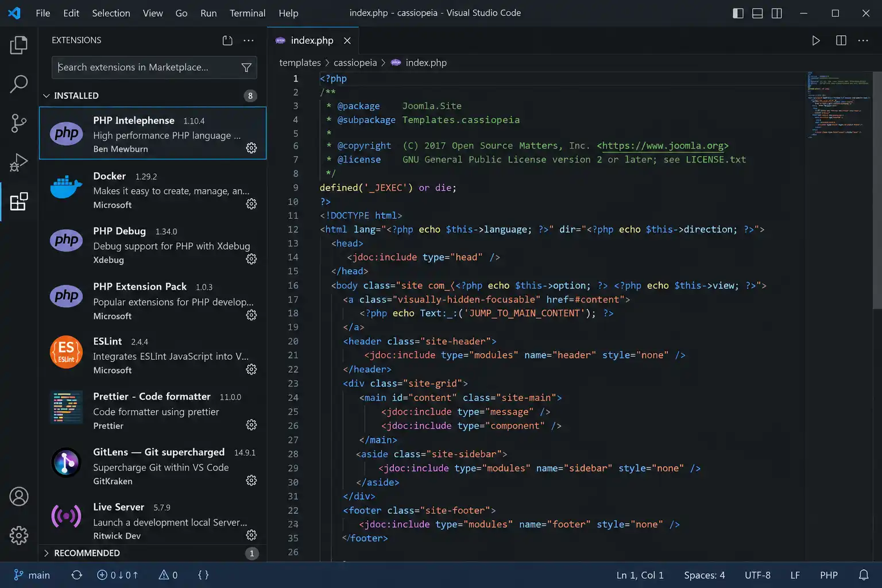This screenshot has height=588, width=882.
Task: Click the warnings count in status bar
Action: 168,575
